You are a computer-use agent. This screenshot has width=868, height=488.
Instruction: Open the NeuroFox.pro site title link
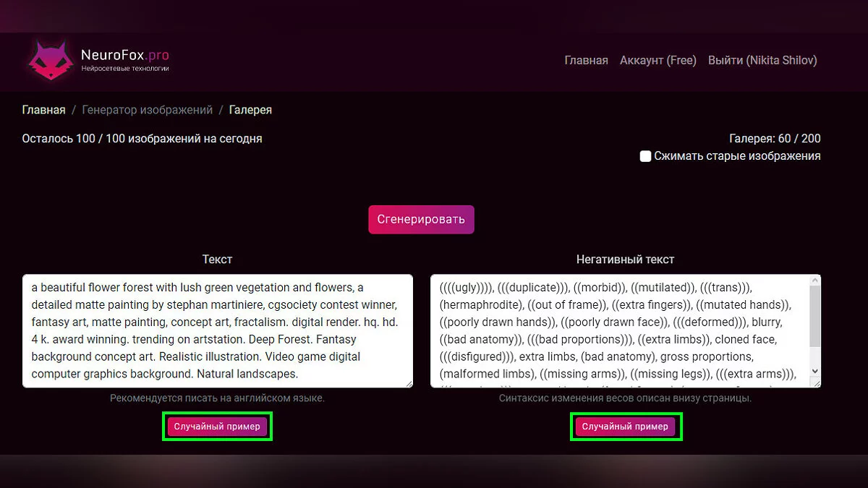pyautogui.click(x=125, y=55)
